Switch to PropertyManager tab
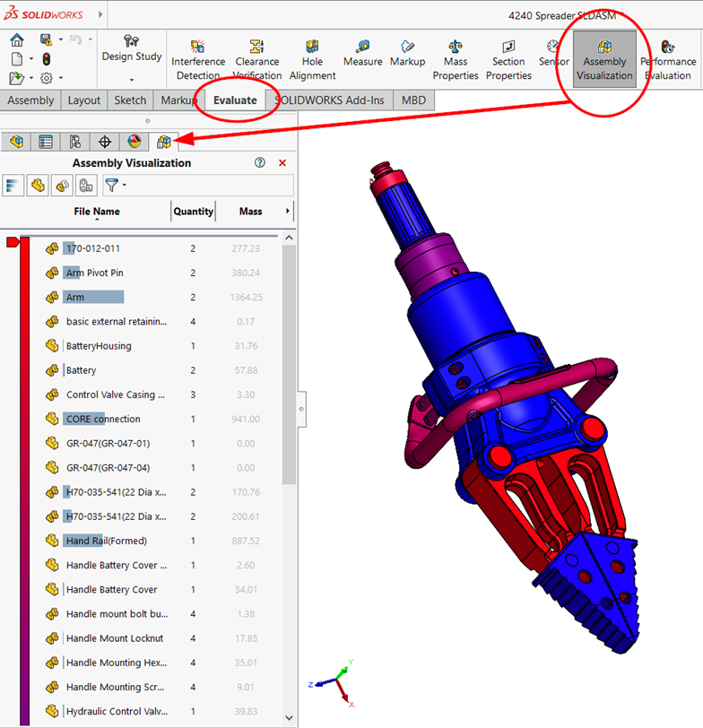703x728 pixels. (46, 142)
